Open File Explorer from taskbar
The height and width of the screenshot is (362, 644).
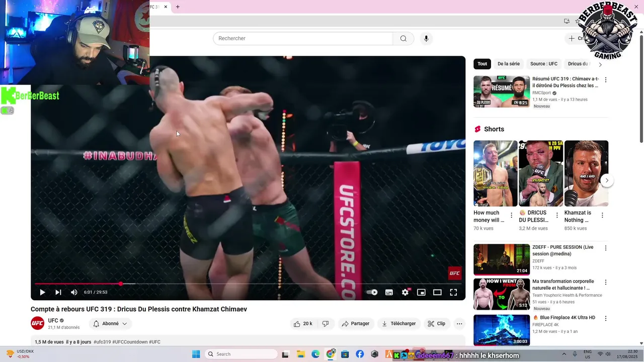click(300, 354)
